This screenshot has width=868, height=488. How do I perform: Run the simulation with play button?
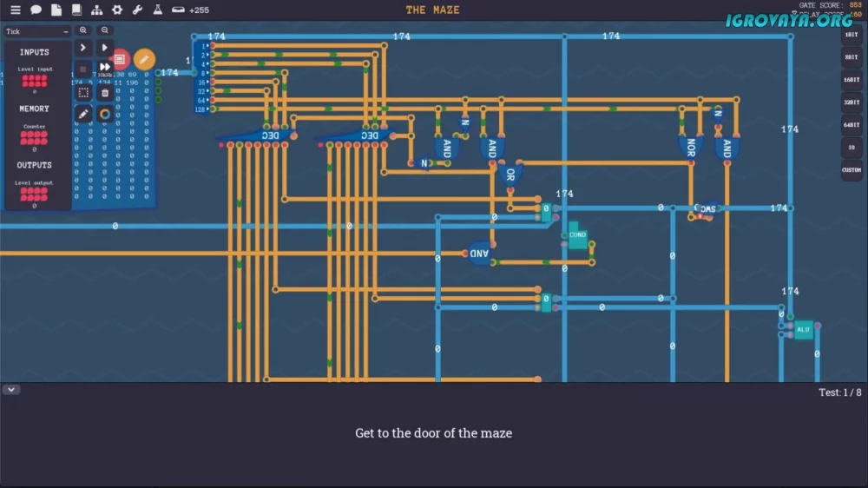(105, 48)
